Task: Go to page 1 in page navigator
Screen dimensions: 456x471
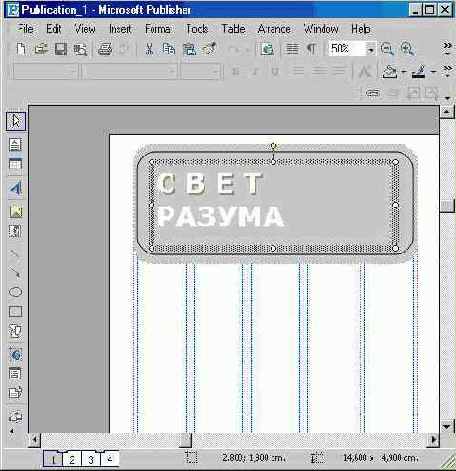Action: point(53,459)
